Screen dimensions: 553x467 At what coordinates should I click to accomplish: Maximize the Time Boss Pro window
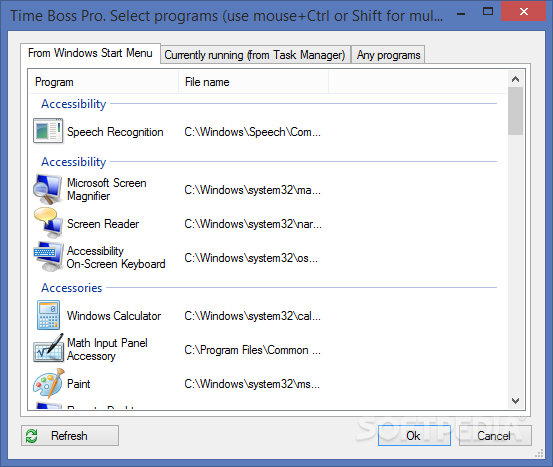488,12
